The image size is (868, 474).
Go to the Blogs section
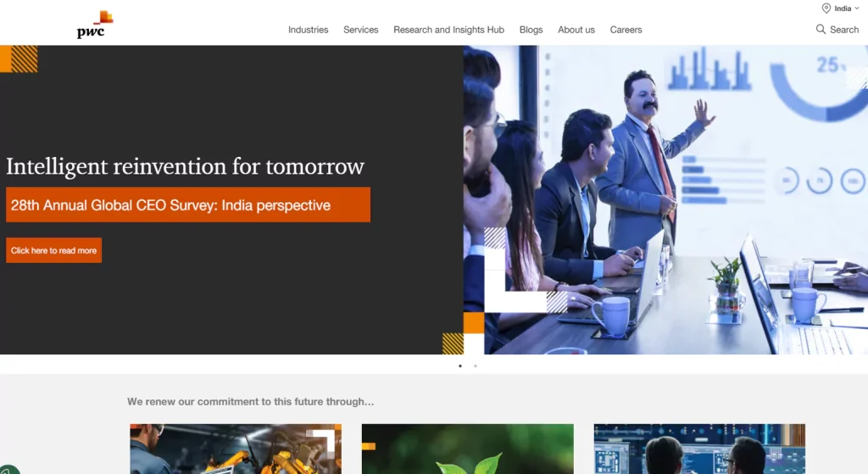[531, 30]
